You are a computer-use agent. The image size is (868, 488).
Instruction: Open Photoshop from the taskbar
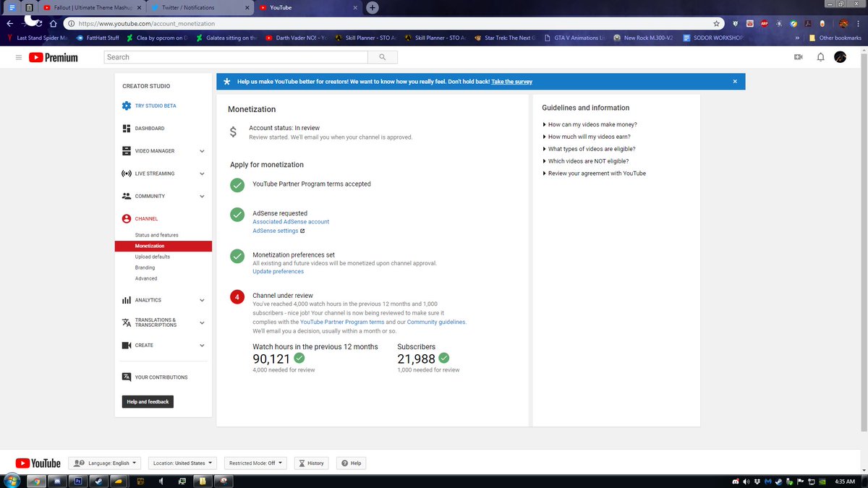tap(79, 481)
